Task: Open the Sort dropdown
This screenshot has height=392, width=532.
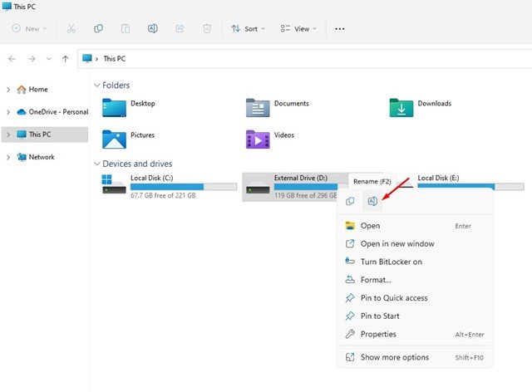Action: click(248, 28)
